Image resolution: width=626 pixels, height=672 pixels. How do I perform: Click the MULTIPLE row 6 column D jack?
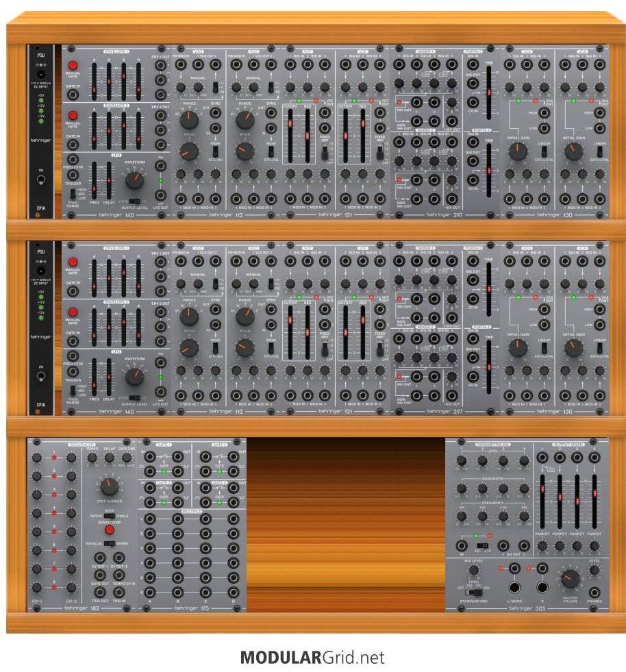(x=234, y=593)
